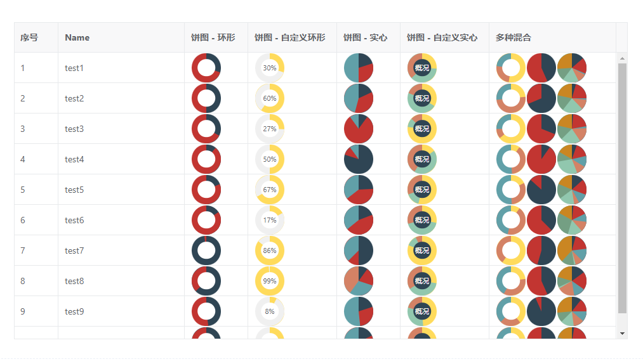This screenshot has height=364, width=643.
Task: Click the solid pie chart in row test3
Action: click(359, 129)
